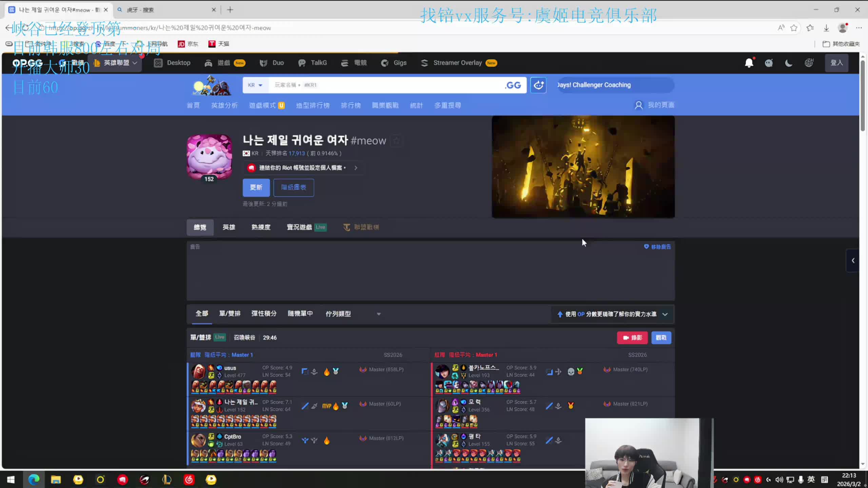Click the Remove Ads shield link
The width and height of the screenshot is (868, 488).
coord(657,247)
